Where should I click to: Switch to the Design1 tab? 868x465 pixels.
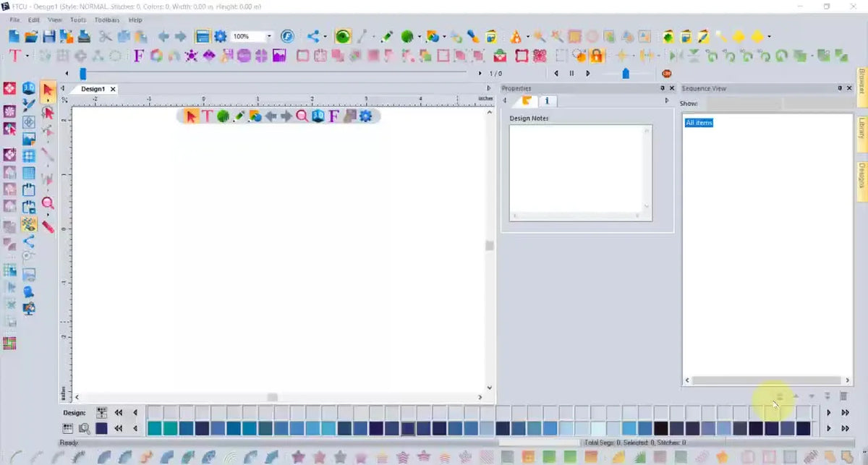[x=93, y=89]
